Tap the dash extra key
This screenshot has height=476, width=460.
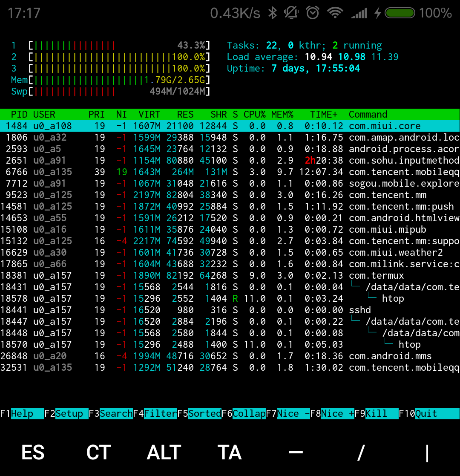pyautogui.click(x=296, y=452)
